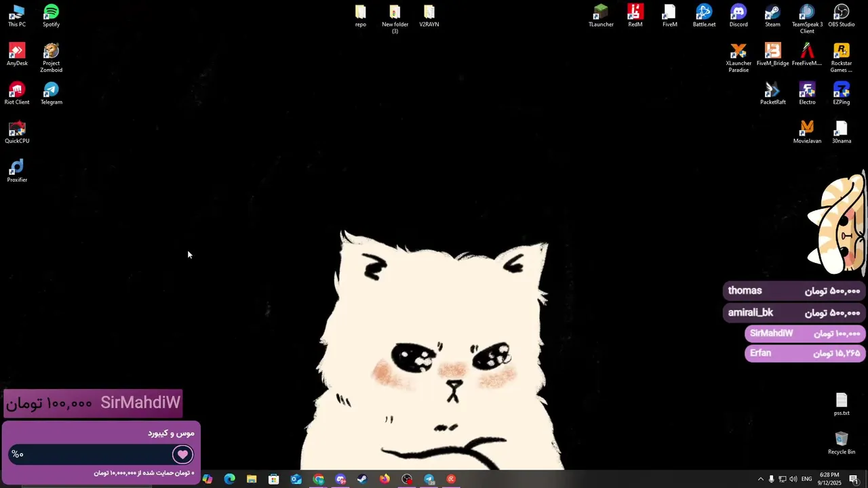This screenshot has height=488, width=868.
Task: Click the pink heart button
Action: [x=182, y=454]
